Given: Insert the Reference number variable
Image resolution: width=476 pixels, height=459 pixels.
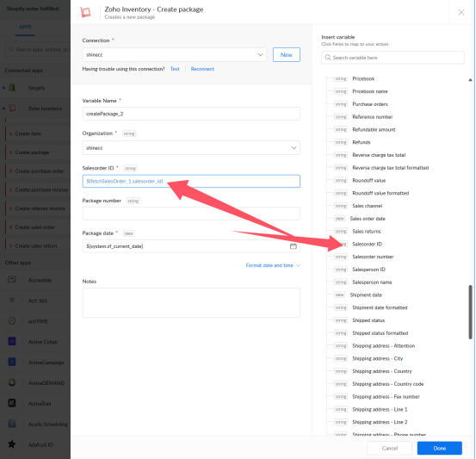Looking at the screenshot, I should click(x=372, y=117).
